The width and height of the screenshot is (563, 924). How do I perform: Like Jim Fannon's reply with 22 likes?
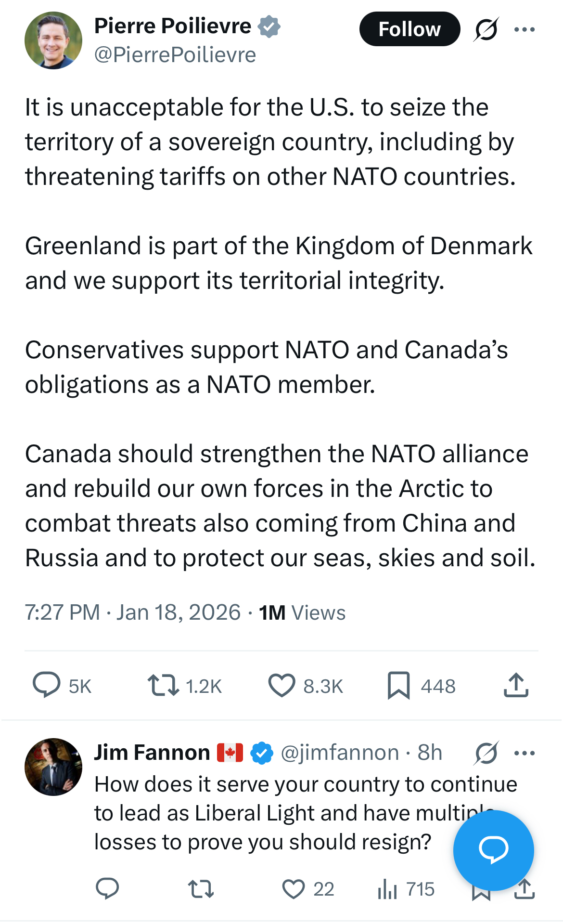point(294,889)
